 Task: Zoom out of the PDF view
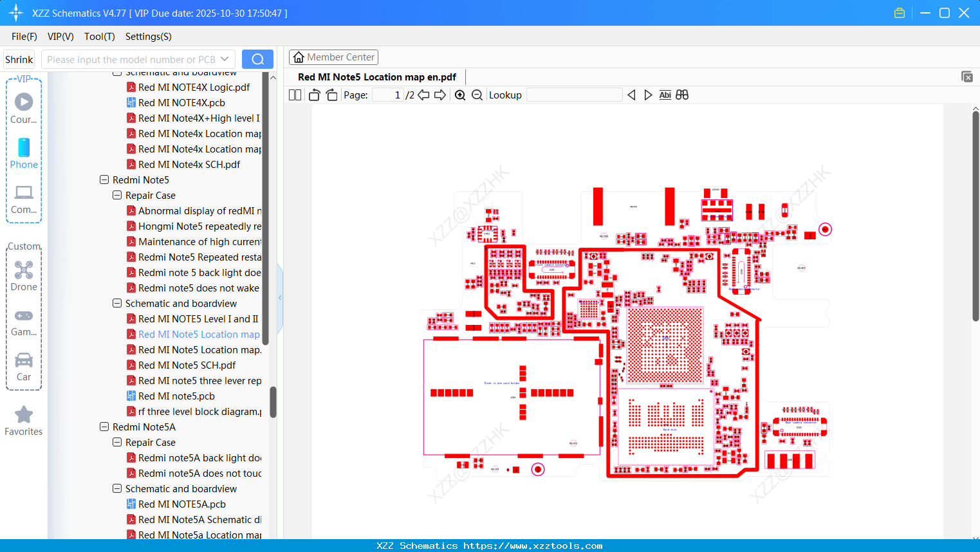click(477, 95)
